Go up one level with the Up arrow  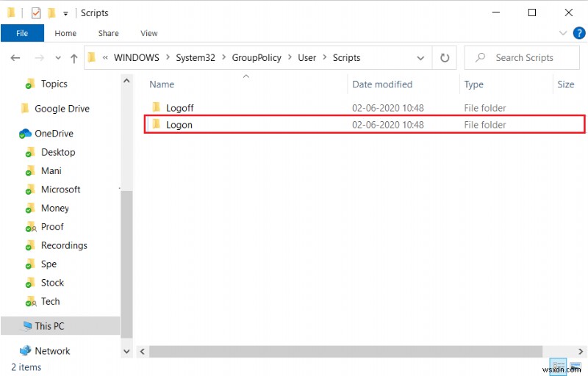74,58
